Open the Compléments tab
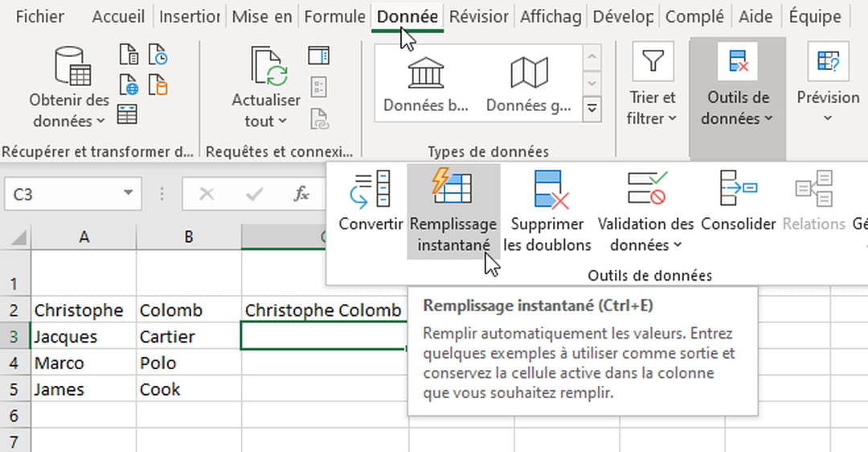This screenshot has width=868, height=452. (694, 17)
